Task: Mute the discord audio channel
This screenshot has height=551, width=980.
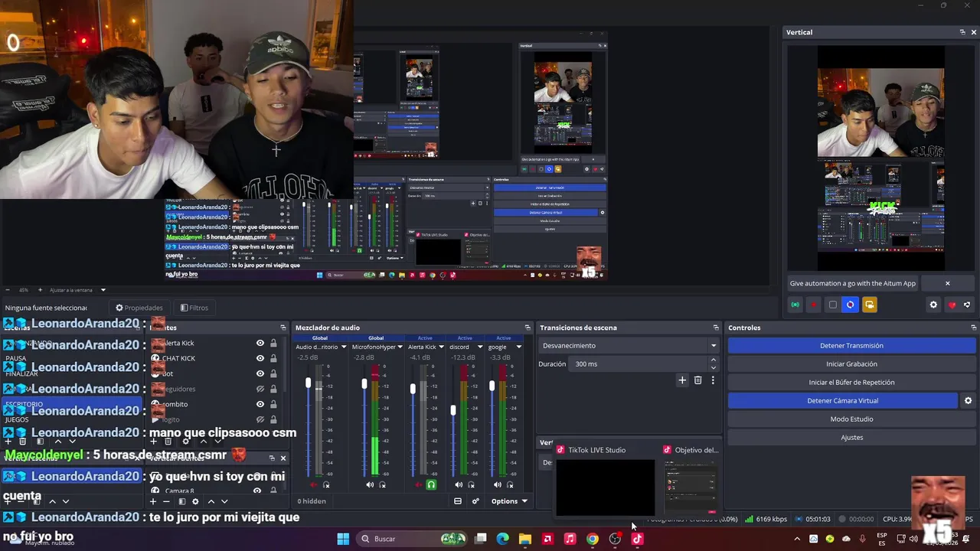Action: point(459,484)
